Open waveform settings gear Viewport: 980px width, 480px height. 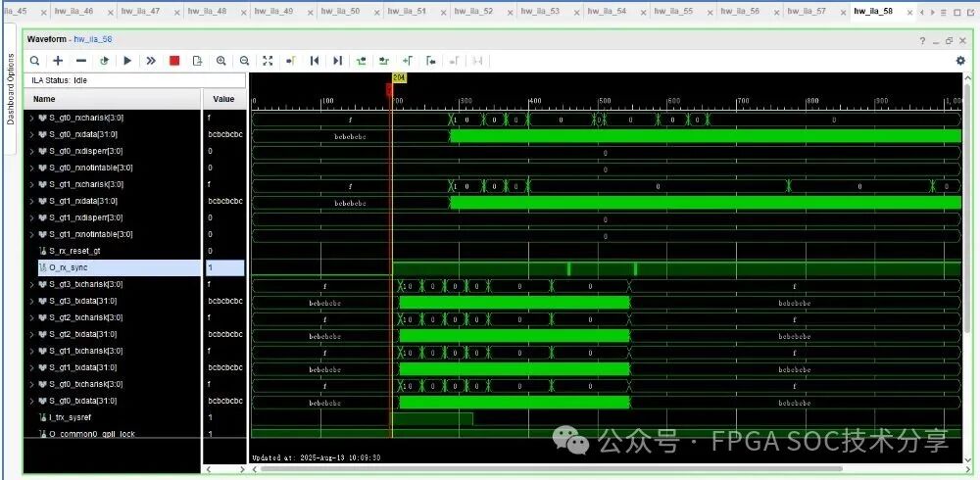(x=960, y=61)
